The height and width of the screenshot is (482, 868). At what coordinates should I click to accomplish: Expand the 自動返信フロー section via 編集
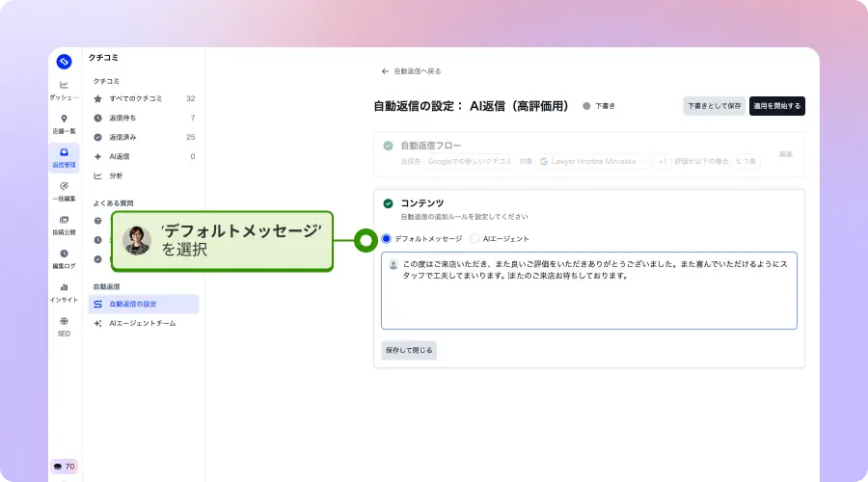point(785,154)
